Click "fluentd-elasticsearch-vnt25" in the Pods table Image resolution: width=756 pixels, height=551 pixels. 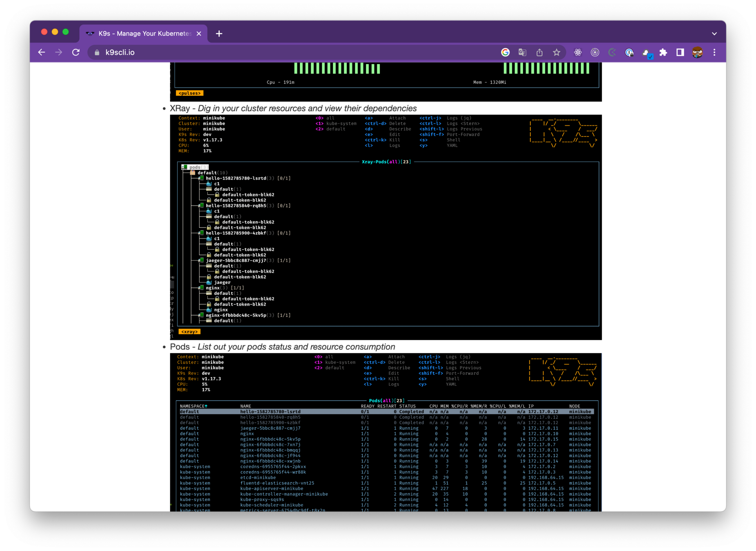277,483
